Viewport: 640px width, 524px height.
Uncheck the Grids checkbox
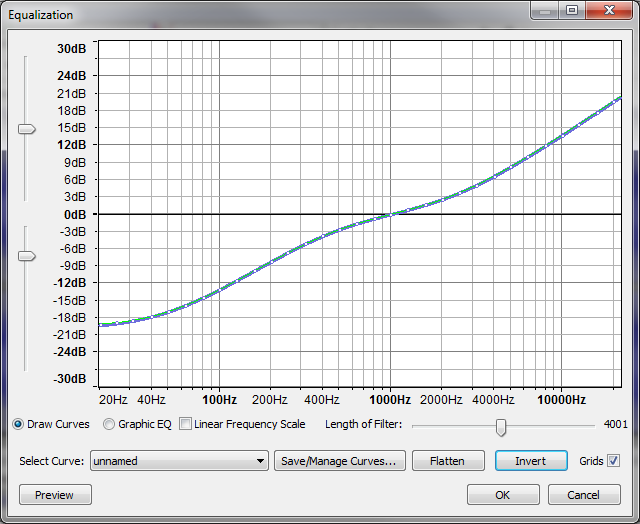613,461
